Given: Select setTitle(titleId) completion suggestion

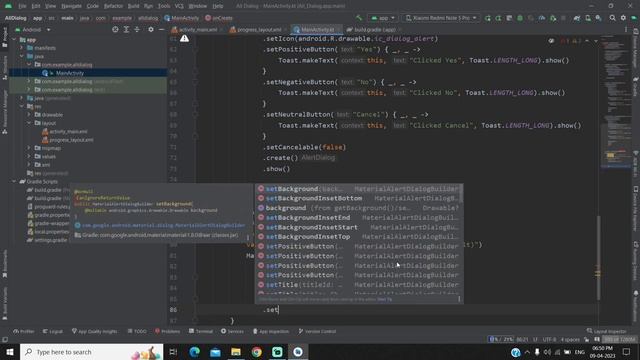Looking at the screenshot, I should [359, 285].
